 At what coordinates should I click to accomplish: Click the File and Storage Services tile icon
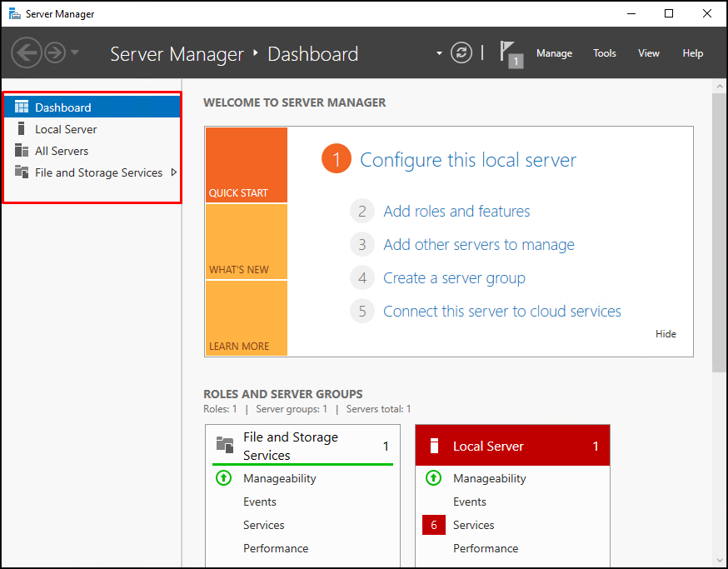tap(225, 445)
